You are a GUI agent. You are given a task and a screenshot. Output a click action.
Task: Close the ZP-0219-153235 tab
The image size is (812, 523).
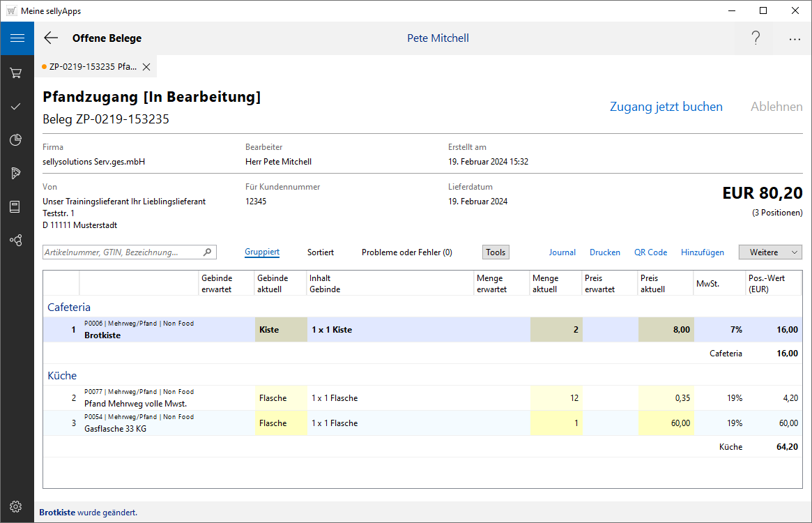(x=146, y=67)
